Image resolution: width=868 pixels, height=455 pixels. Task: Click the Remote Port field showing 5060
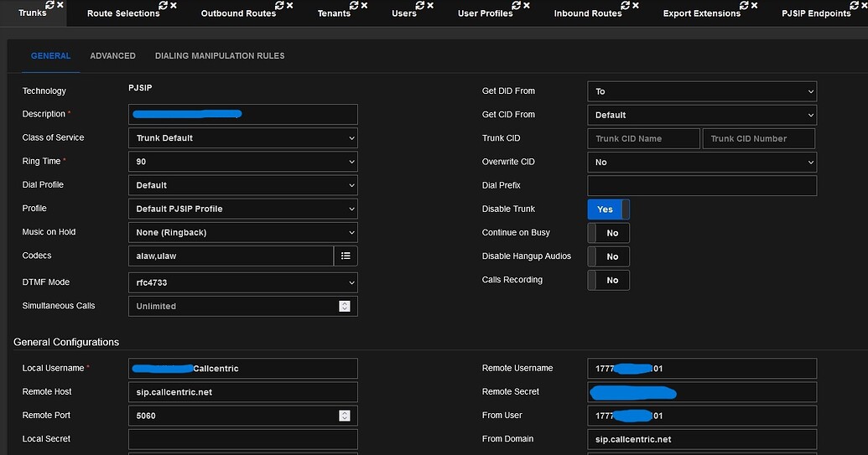coord(243,416)
